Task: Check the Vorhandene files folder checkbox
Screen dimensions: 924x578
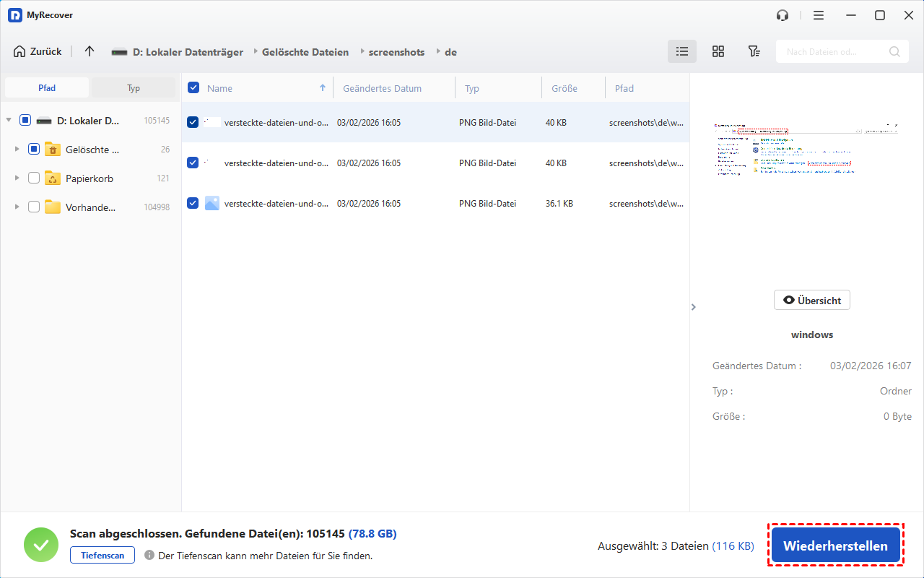Action: tap(34, 207)
